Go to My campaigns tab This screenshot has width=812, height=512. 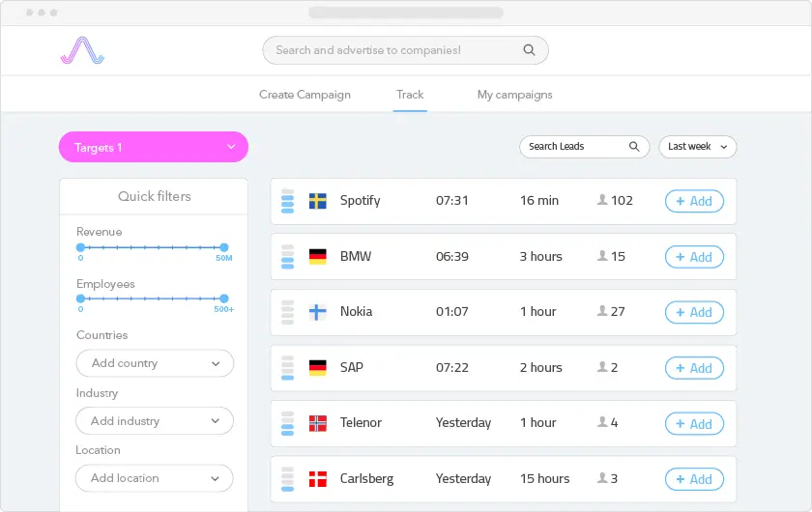[514, 95]
